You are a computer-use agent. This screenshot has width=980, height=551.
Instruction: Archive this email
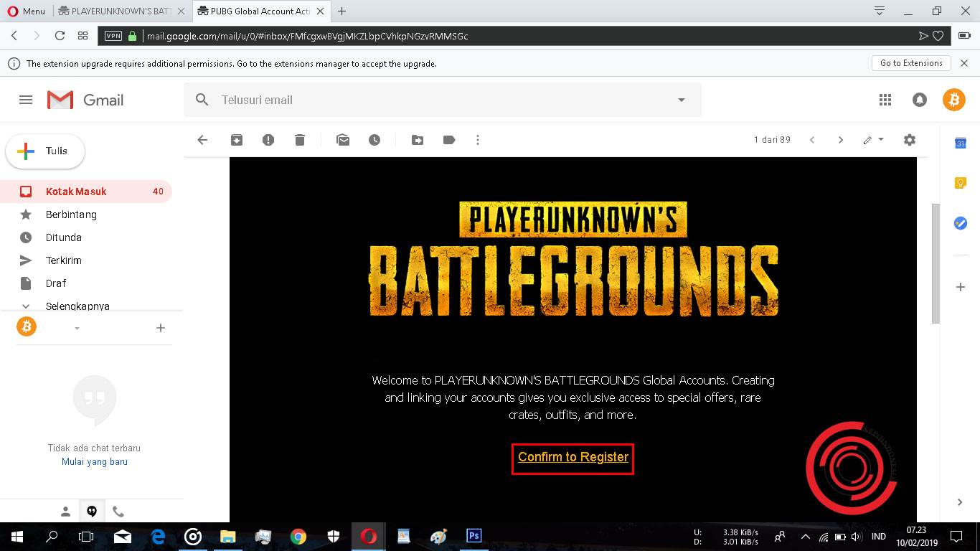coord(237,140)
